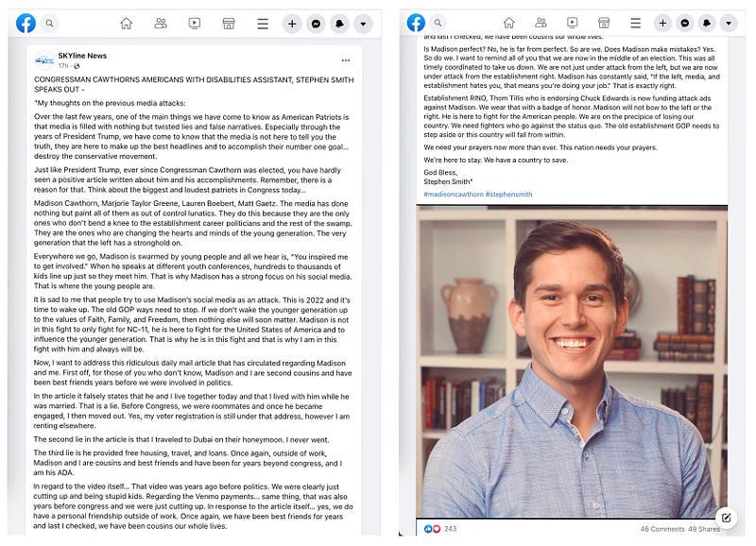The image size is (756, 546).
Task: Open the post options three-dot menu
Action: point(346,60)
